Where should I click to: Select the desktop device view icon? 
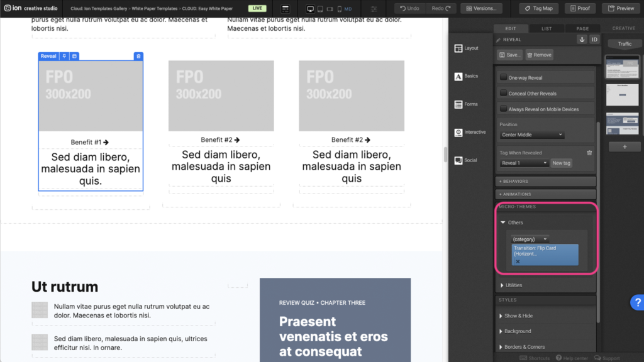coord(310,9)
